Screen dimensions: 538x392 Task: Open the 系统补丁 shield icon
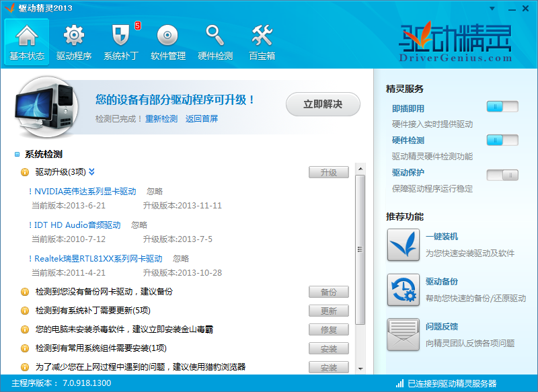121,36
